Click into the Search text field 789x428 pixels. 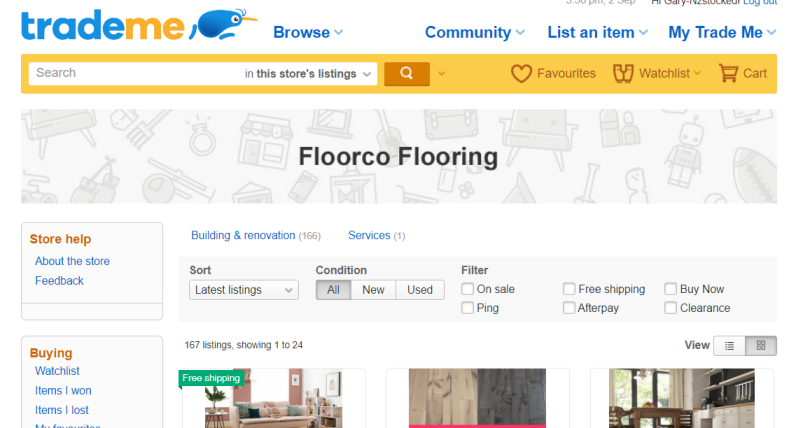[x=135, y=73]
